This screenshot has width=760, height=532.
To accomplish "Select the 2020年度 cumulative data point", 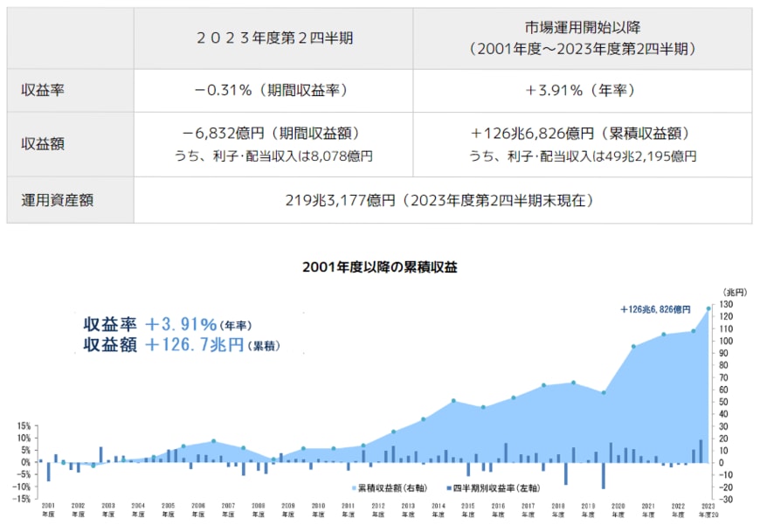I will (x=633, y=346).
